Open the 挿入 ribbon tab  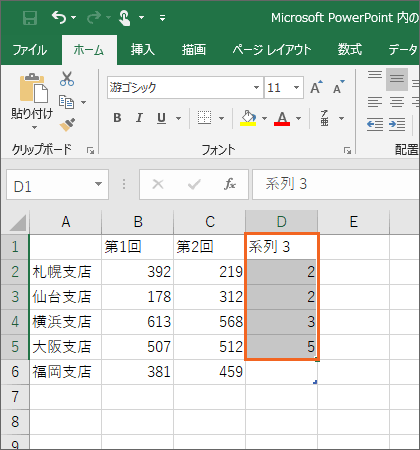coord(143,50)
